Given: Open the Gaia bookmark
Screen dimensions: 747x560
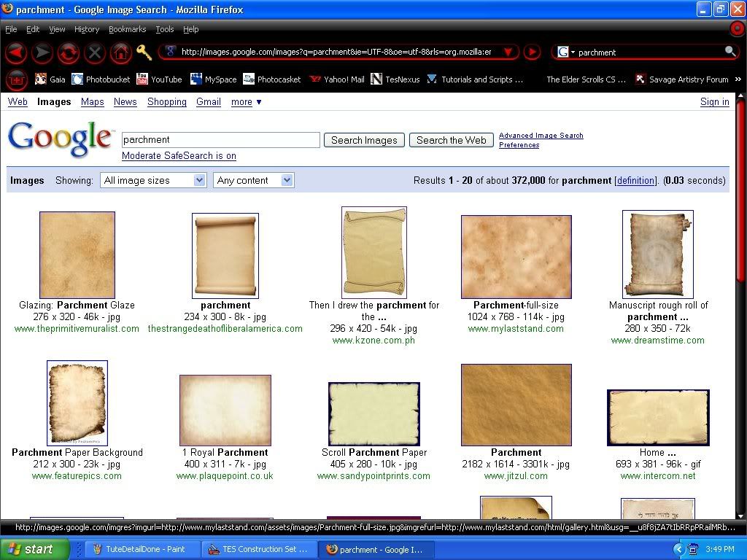Looking at the screenshot, I should tap(50, 79).
